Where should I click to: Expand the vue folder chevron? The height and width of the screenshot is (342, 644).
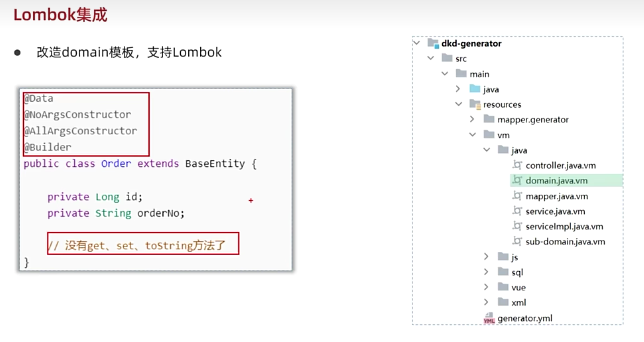(486, 287)
